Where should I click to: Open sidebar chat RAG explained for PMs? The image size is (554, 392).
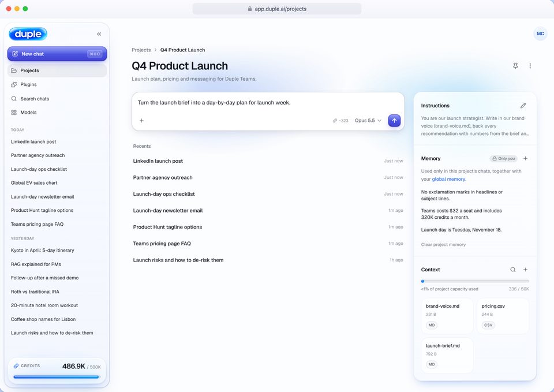(57, 264)
